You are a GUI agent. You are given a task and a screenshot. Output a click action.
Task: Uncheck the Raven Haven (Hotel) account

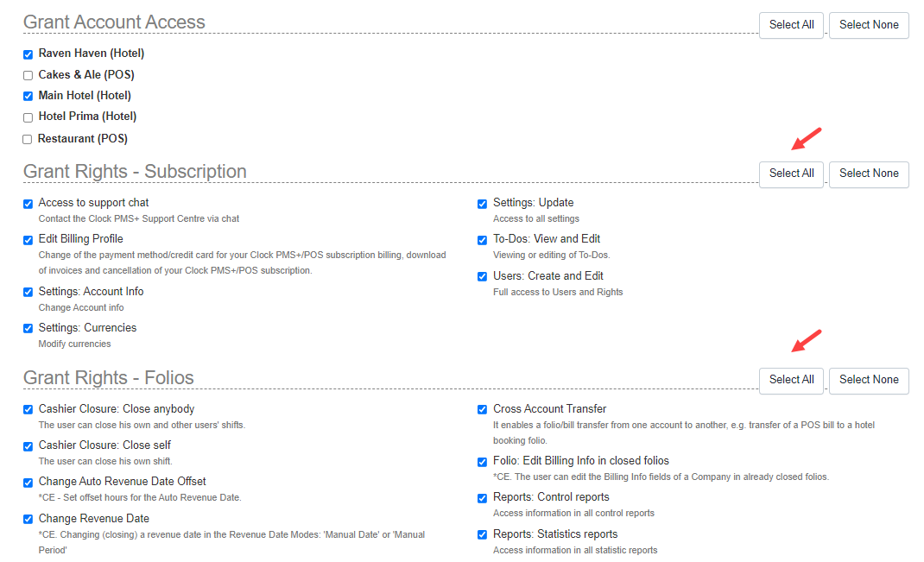27,54
